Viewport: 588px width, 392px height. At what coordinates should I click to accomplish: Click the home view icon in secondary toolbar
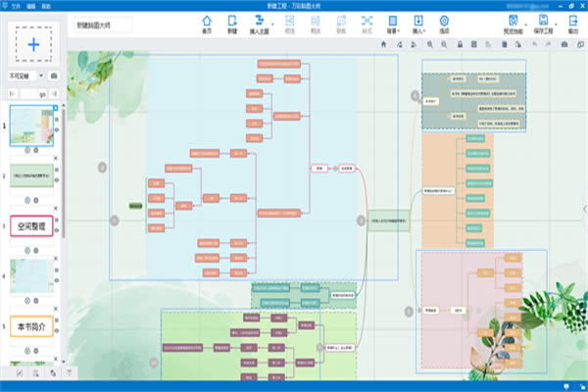(383, 44)
